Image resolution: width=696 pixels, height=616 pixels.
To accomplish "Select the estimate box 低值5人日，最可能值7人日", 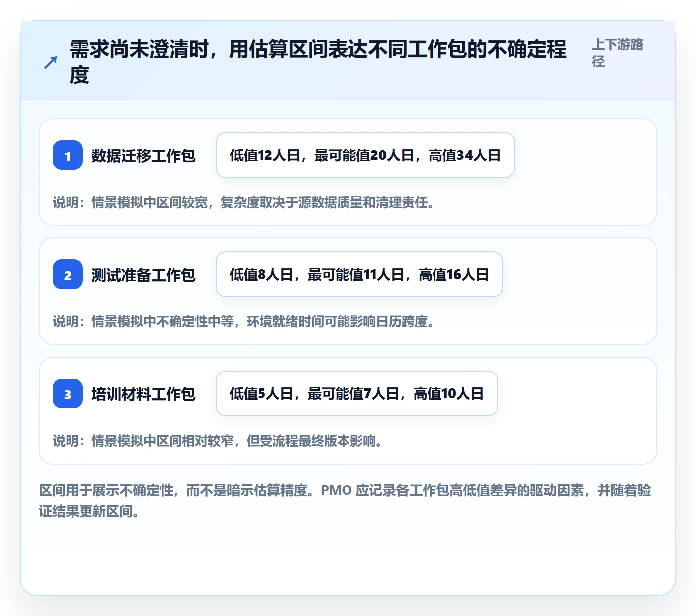I will tap(357, 393).
